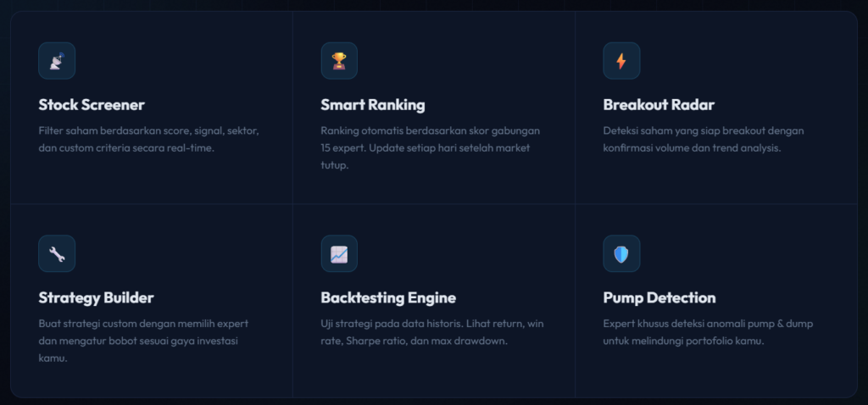Select the shield Pump Detection icon
Viewport: 868px width, 405px height.
coord(621,253)
